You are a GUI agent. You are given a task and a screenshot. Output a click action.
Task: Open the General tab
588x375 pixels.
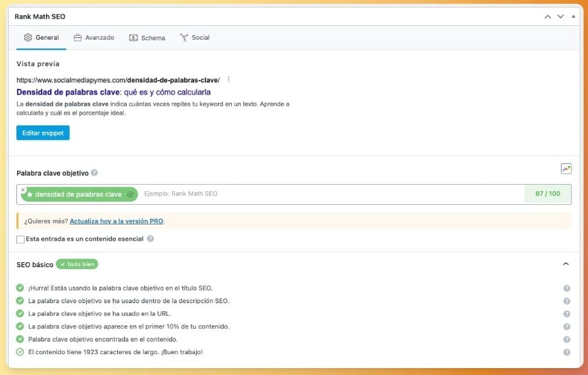pyautogui.click(x=41, y=38)
